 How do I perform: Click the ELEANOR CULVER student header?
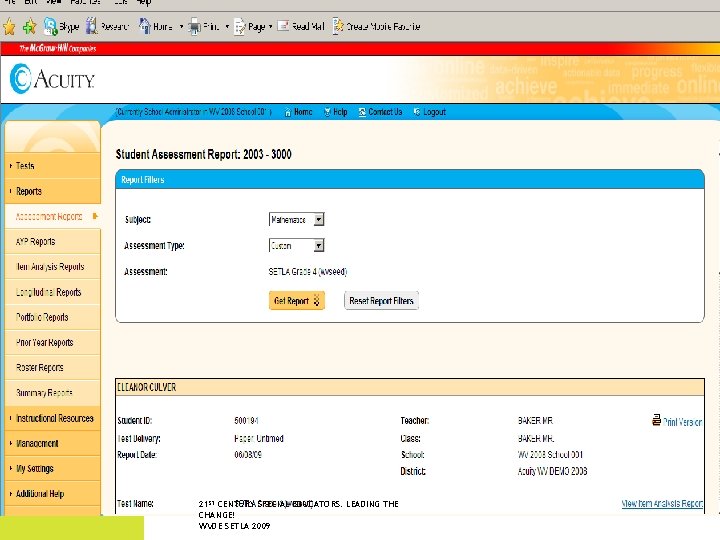410,387
